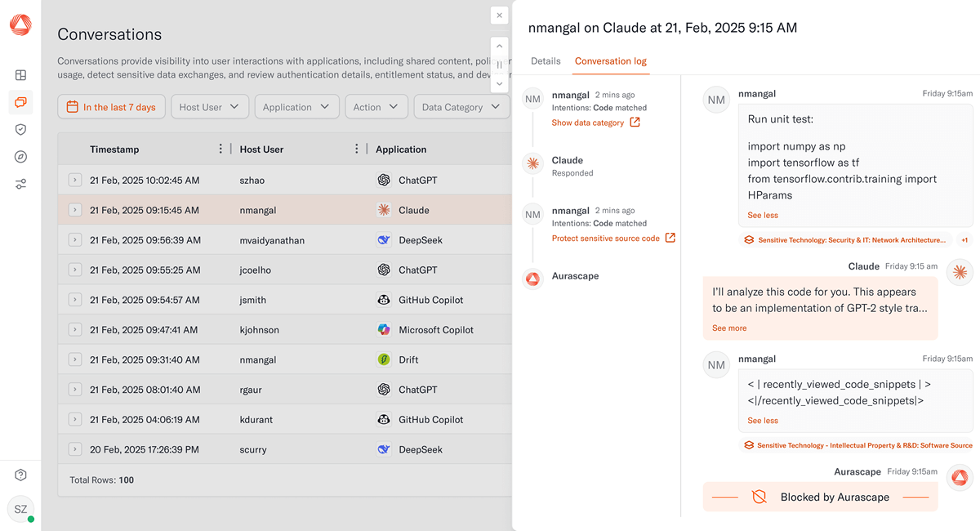Click the Timestamp column header
This screenshot has height=531, width=980.
pyautogui.click(x=114, y=149)
